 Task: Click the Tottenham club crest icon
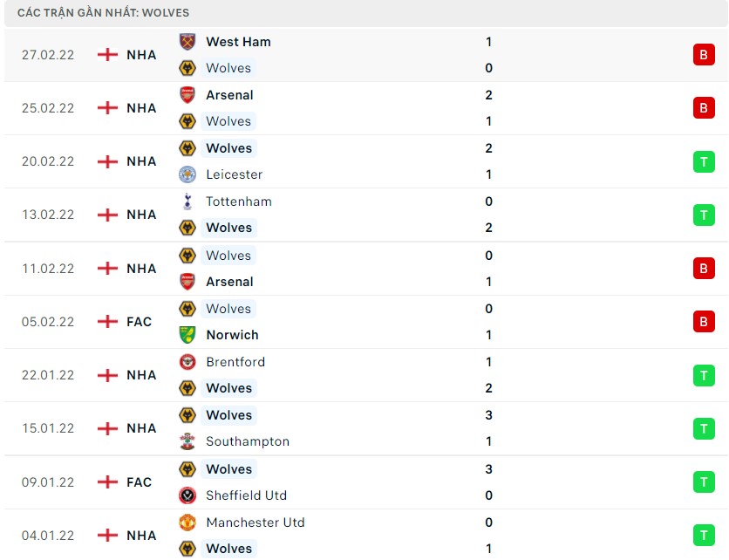[x=187, y=201]
